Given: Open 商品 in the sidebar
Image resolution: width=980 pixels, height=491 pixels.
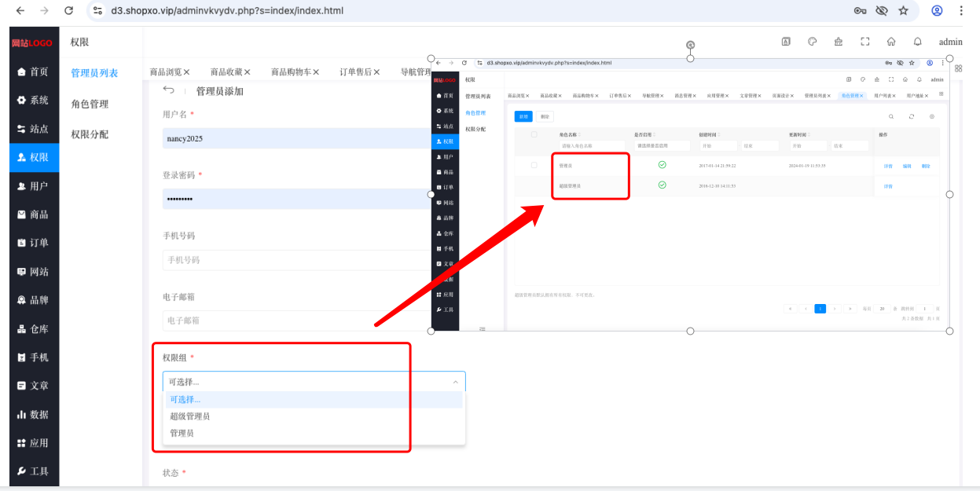Looking at the screenshot, I should coord(33,214).
